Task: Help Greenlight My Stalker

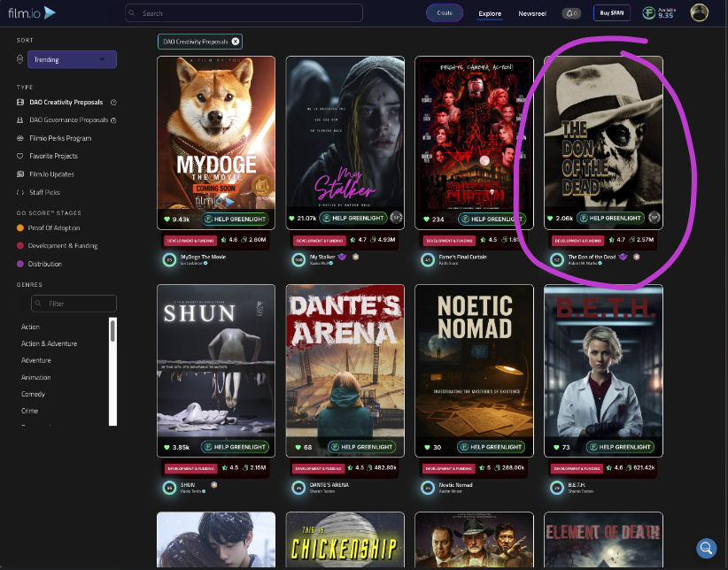Action: (353, 218)
